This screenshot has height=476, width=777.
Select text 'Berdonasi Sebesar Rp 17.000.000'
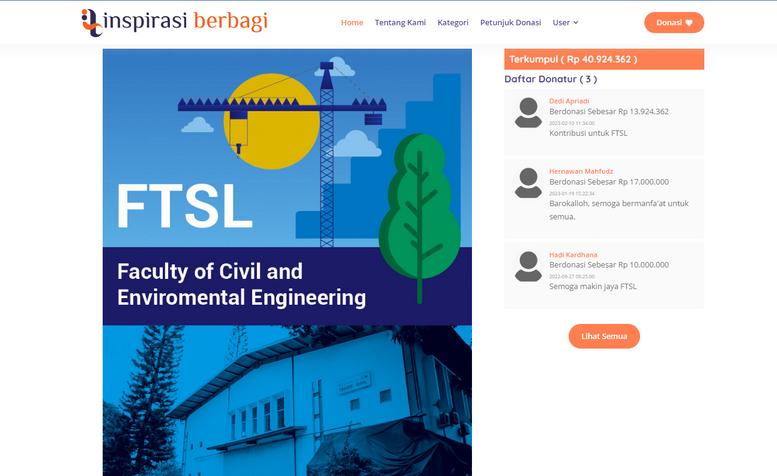[609, 182]
